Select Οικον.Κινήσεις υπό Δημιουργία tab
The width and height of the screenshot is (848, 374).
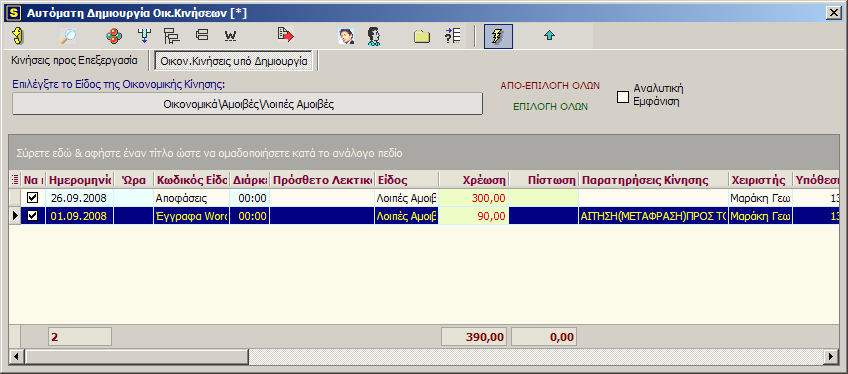(234, 61)
